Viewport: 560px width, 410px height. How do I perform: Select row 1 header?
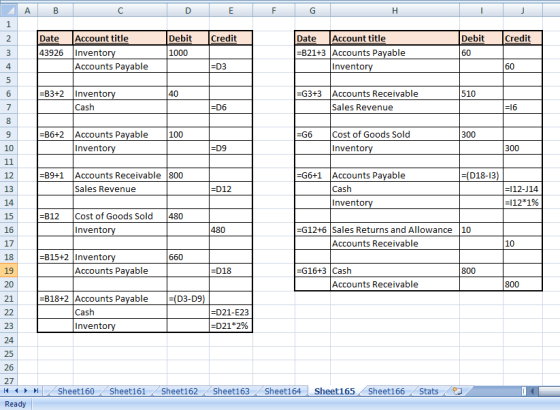point(9,25)
